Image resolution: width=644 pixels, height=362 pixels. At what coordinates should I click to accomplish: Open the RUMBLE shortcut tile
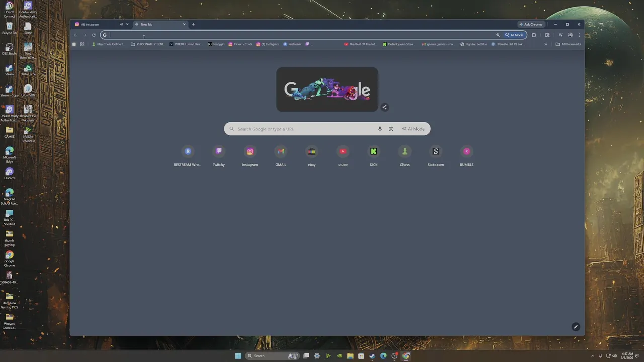point(467,155)
